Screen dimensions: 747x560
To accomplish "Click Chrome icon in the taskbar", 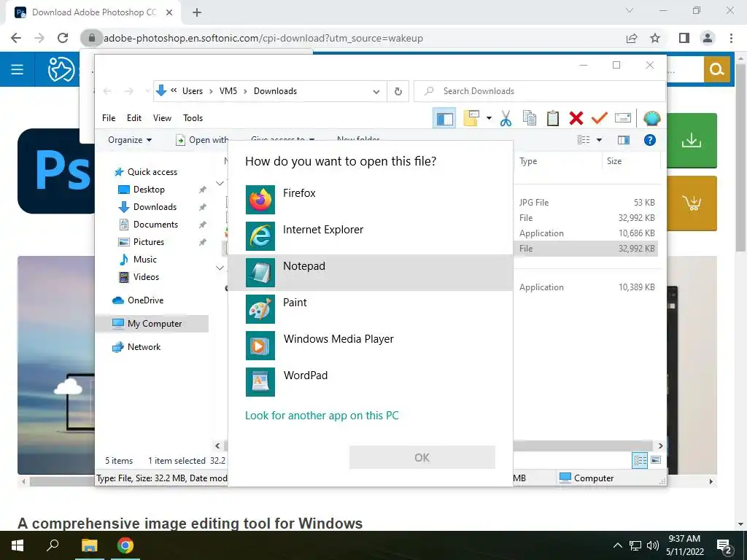I will [125, 545].
